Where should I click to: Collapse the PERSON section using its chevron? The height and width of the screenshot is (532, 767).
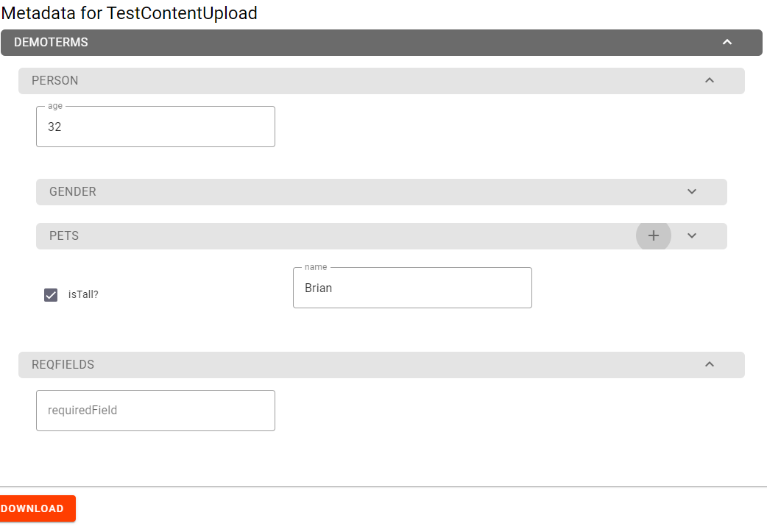click(x=709, y=80)
